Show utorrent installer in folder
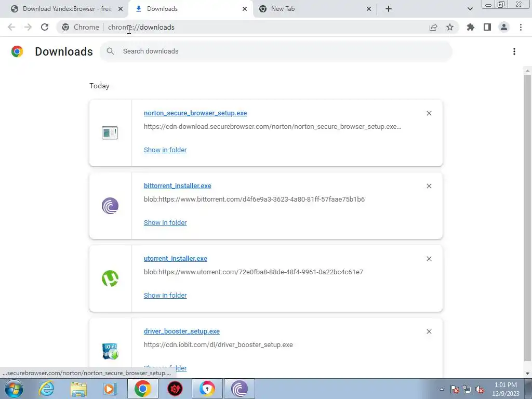This screenshot has width=532, height=399. (x=165, y=296)
